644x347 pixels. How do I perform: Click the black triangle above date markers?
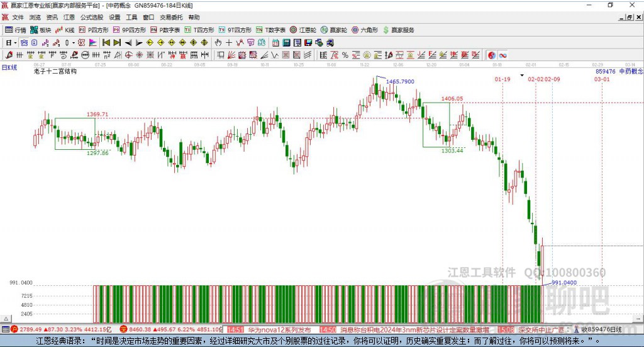(x=522, y=76)
